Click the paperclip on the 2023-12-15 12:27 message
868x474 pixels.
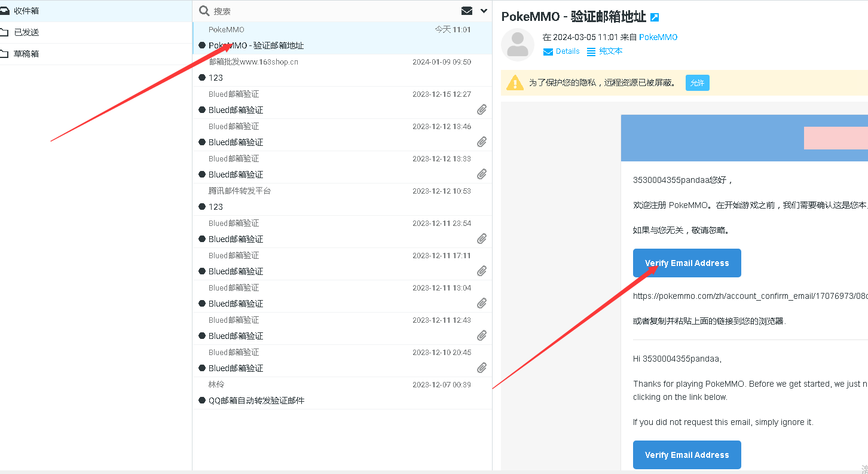coord(482,109)
